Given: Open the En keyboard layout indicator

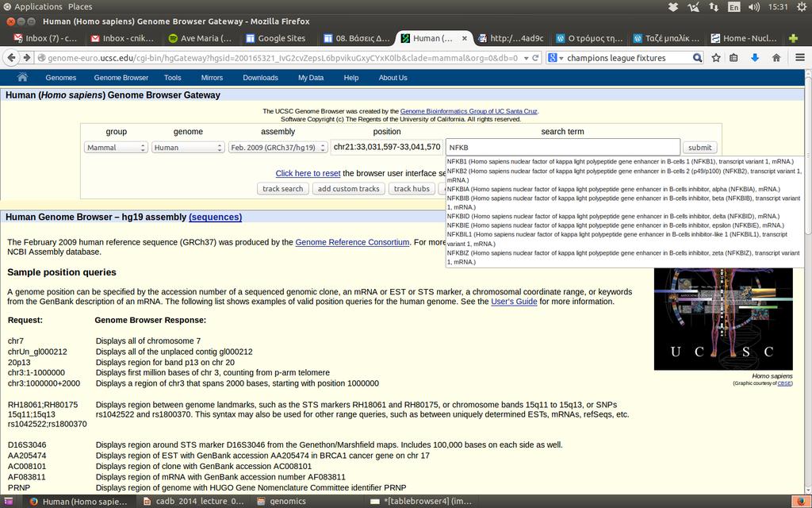Looking at the screenshot, I should click(733, 6).
